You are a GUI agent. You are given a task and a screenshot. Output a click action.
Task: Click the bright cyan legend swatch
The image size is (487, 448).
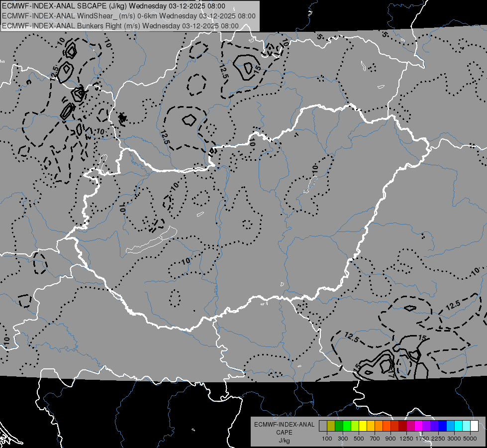[x=459, y=426]
